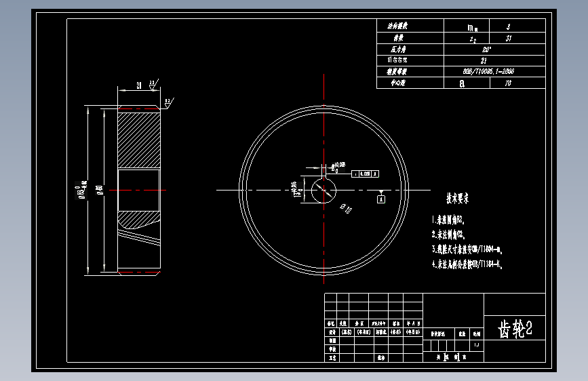Click the 阶段标记 label cell
Viewport: 588px width, 381px height.
tap(438, 334)
